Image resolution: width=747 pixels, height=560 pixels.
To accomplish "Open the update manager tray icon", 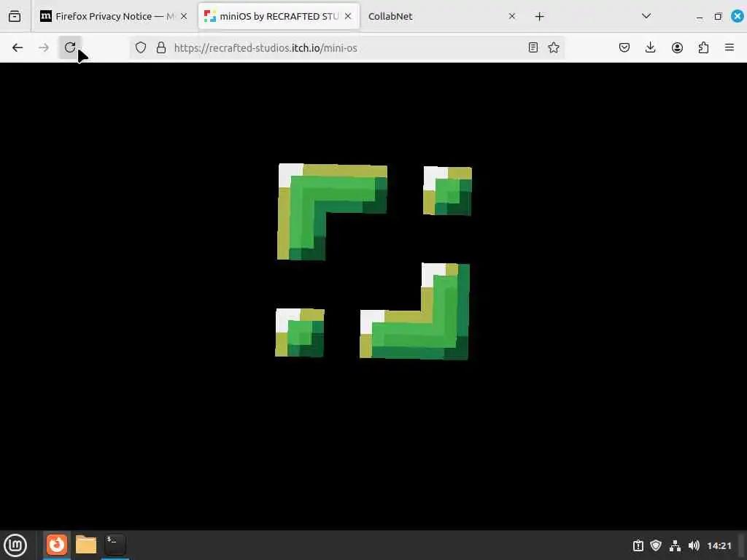I will point(638,545).
